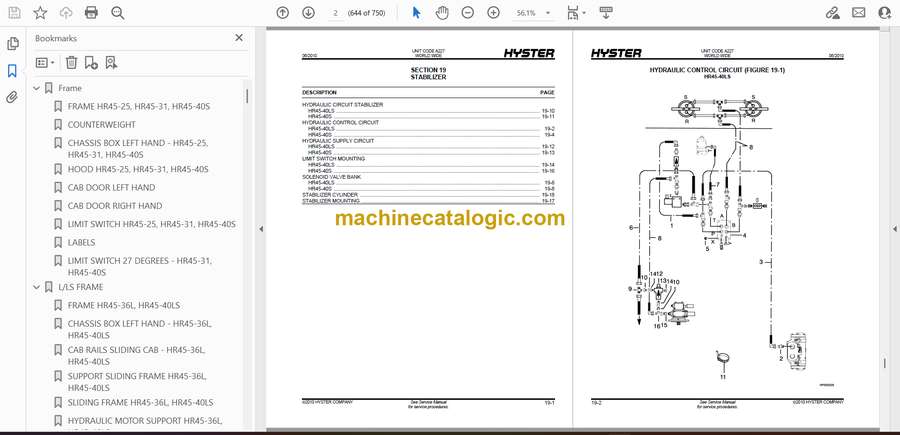The image size is (900, 435).
Task: Click the HYDRAULIC CIRCUIT STABILIZER contents entry
Action: pos(343,105)
